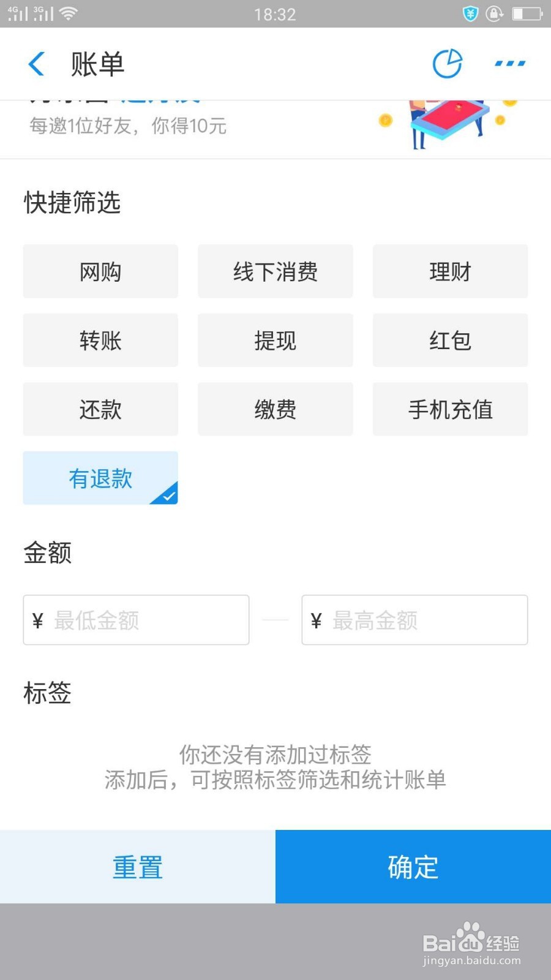Pick the 红包 filter chip

point(451,341)
